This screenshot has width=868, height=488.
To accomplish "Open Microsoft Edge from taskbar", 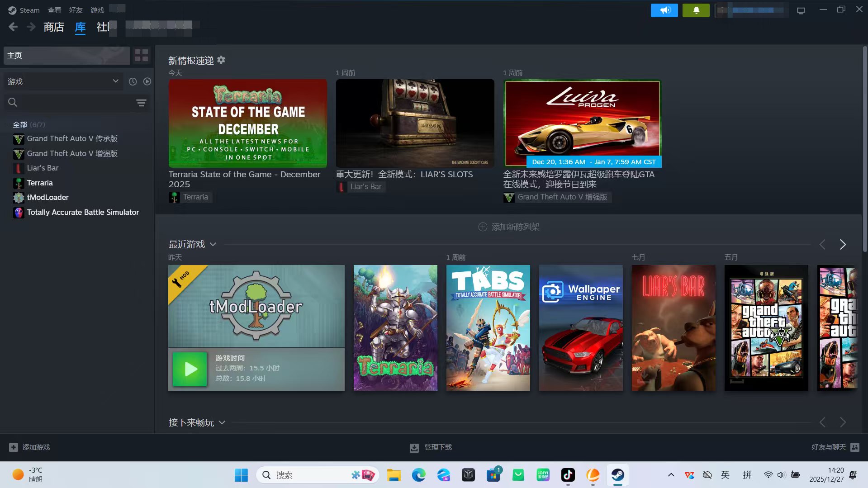I will click(x=419, y=475).
